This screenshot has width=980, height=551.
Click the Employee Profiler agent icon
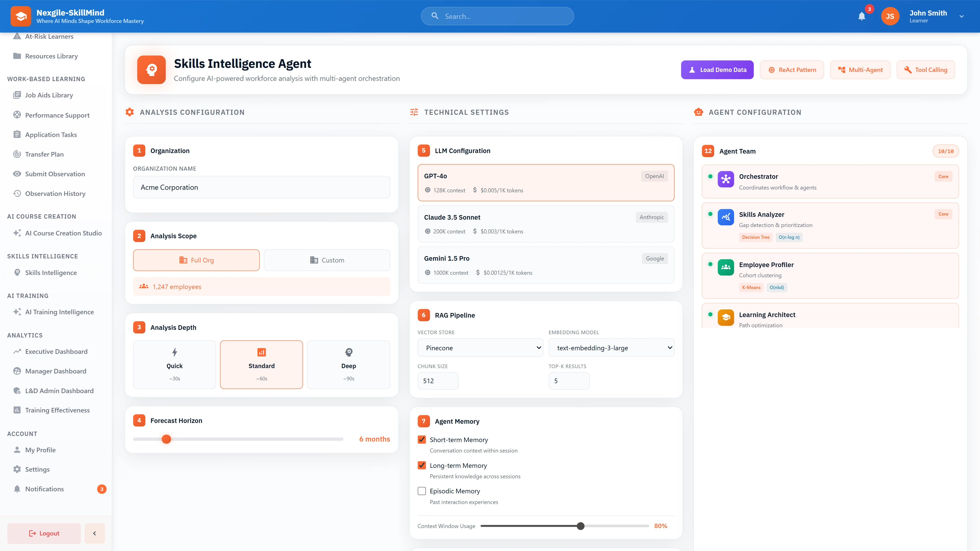pos(726,267)
